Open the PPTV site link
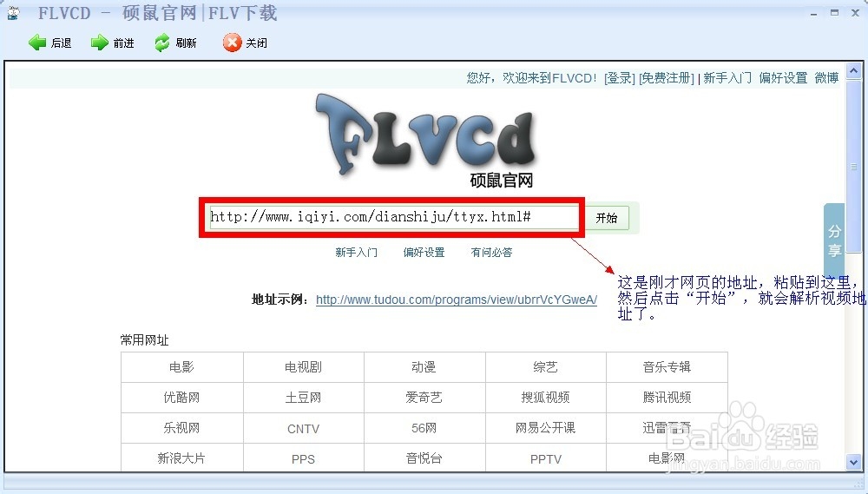The image size is (868, 494). [x=545, y=458]
